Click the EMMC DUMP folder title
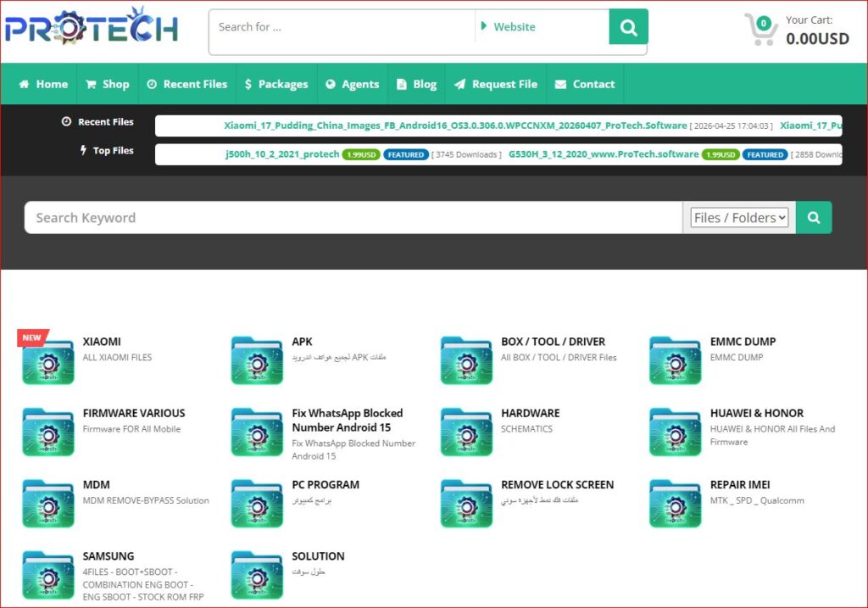 coord(743,342)
